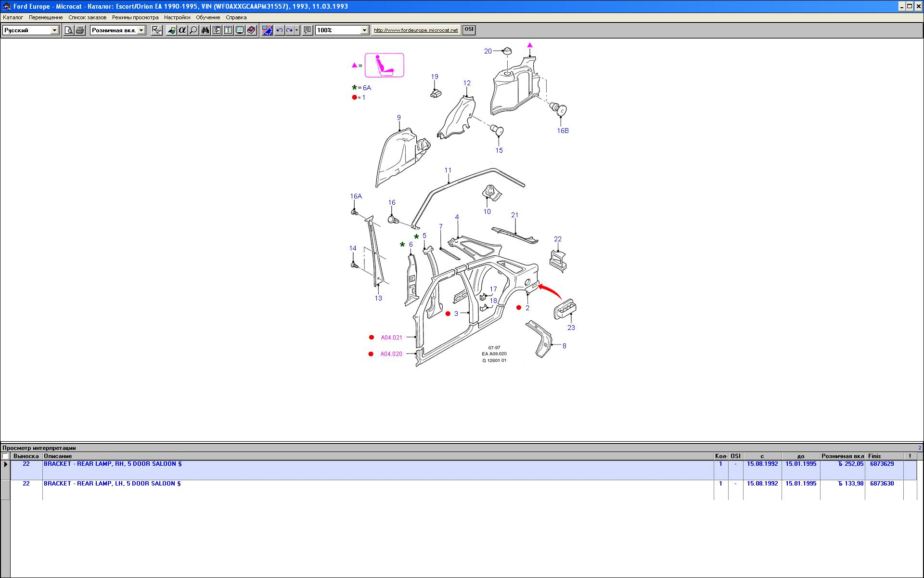Open the Каталог menu
The image size is (924, 578).
13,17
